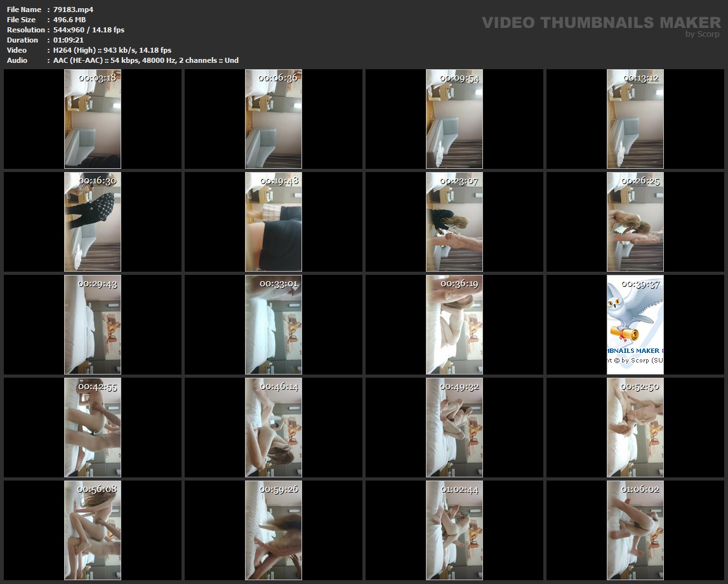The width and height of the screenshot is (728, 584).
Task: Click the owl logo thumbnail at 00:39:37
Action: point(635,325)
